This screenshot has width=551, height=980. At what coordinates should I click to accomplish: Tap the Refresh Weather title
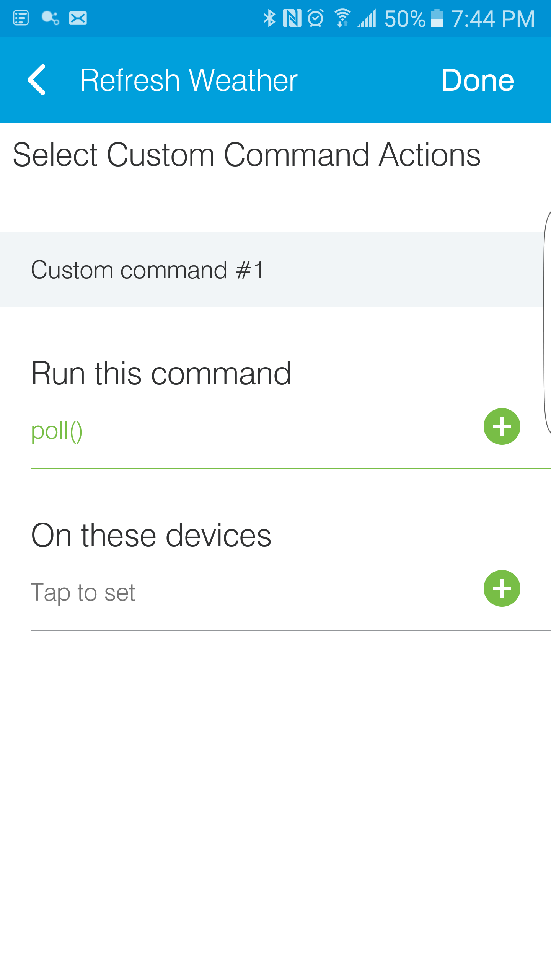189,80
